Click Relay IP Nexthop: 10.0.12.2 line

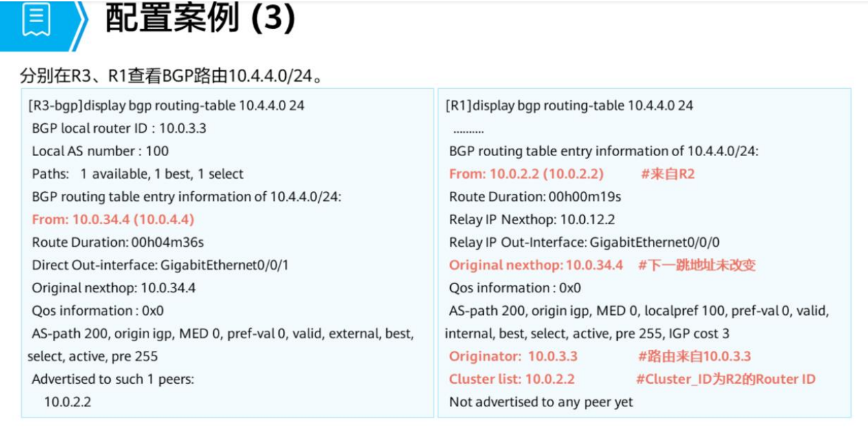532,219
